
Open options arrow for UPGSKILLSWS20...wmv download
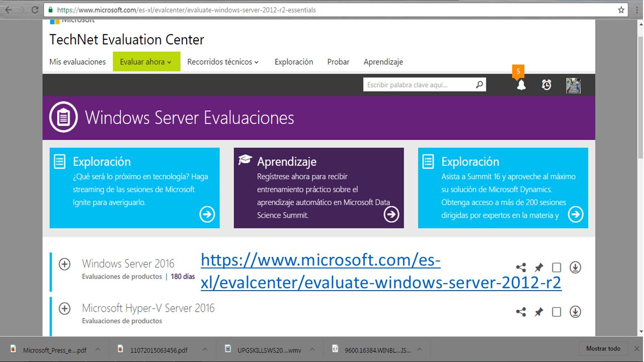(312, 349)
